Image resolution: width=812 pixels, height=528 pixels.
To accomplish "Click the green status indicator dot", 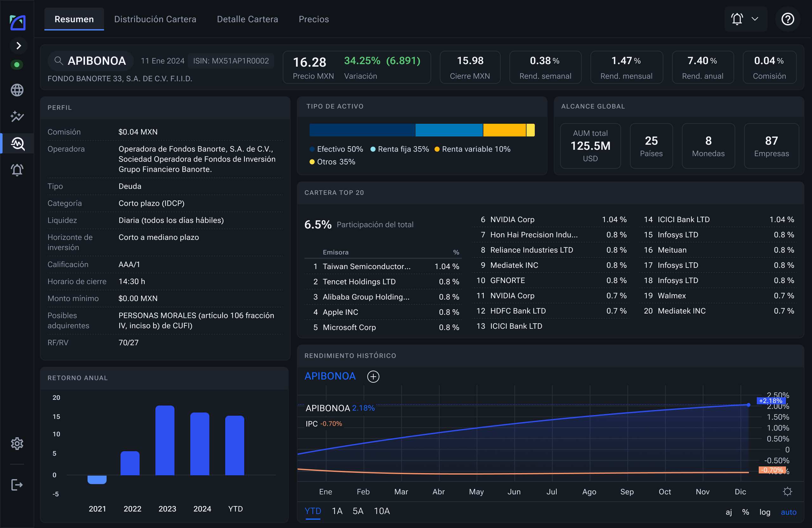I will [x=17, y=64].
